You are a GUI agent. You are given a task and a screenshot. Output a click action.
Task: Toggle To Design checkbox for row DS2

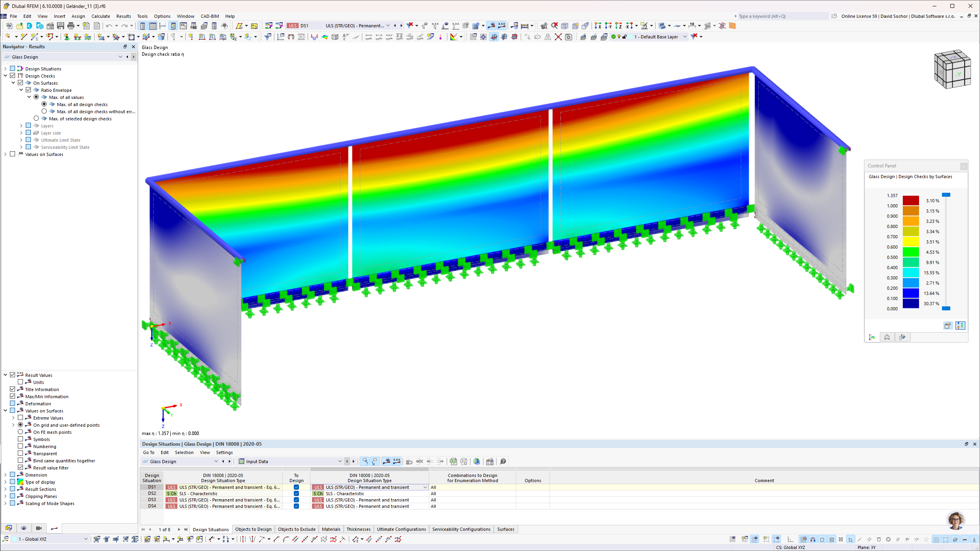pos(296,494)
